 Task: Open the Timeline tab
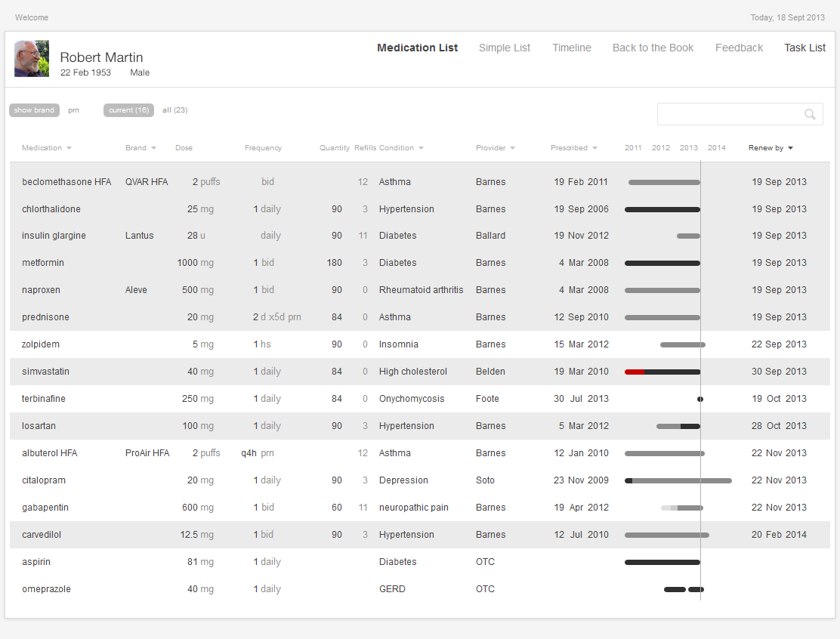click(x=572, y=48)
